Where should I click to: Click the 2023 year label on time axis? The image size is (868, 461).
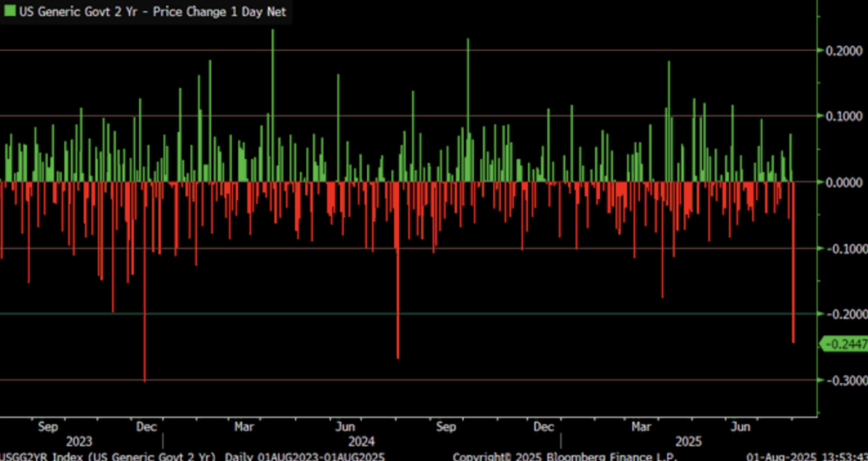79,442
